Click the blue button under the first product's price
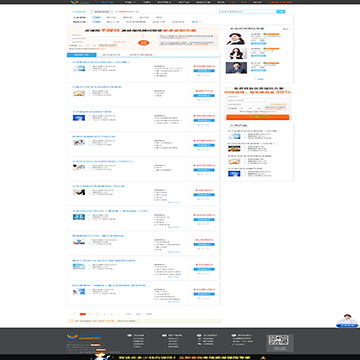 [204, 71]
